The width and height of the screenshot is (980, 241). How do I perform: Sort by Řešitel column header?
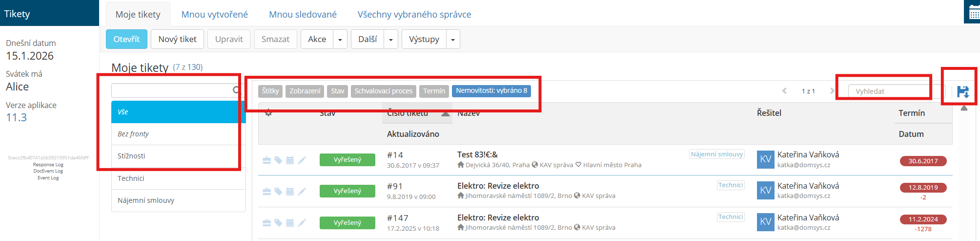pos(769,113)
